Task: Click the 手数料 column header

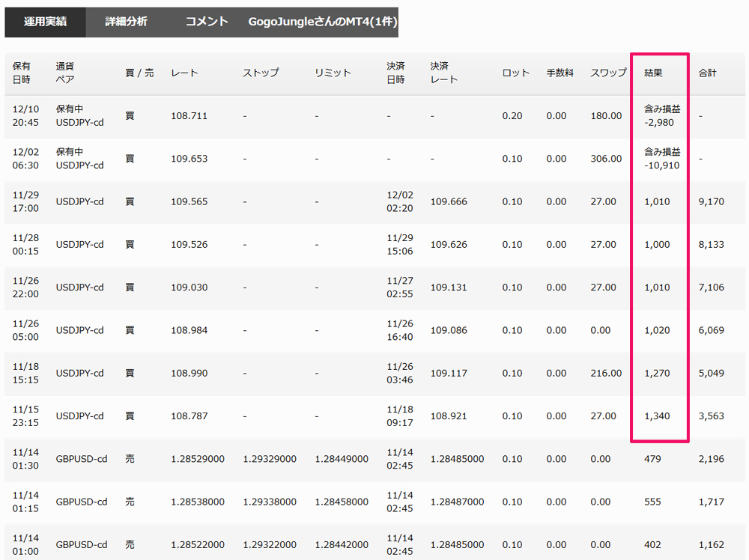Action: click(560, 73)
